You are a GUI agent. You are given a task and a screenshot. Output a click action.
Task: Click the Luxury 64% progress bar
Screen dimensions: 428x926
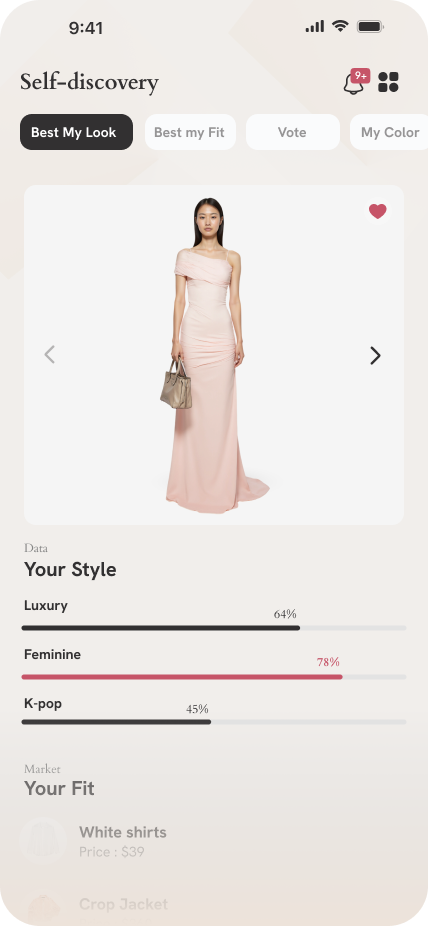tap(214, 628)
